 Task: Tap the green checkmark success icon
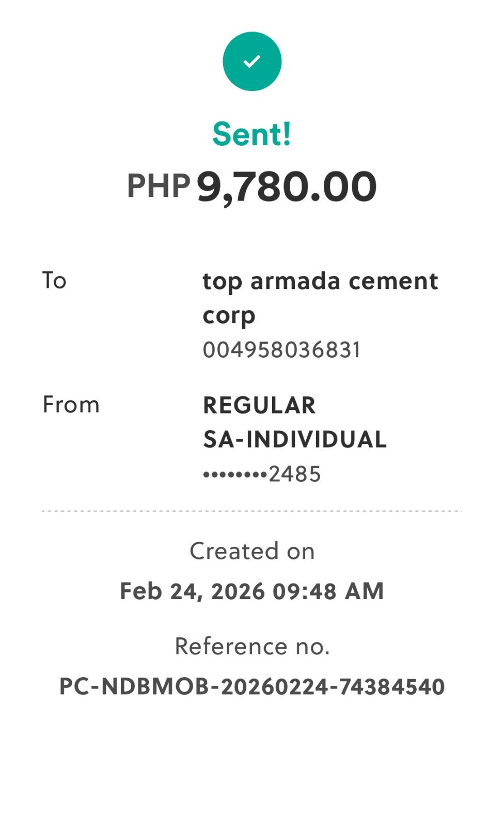(x=252, y=62)
